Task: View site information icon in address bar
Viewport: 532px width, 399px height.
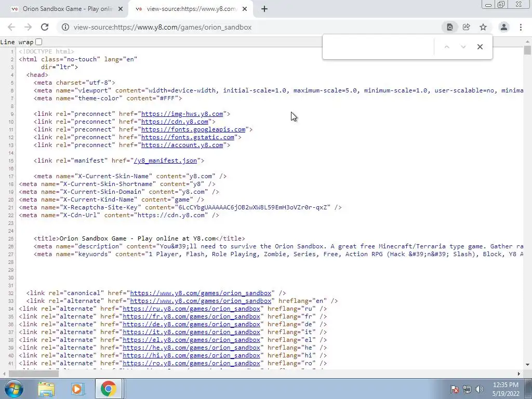Action: pos(65,27)
